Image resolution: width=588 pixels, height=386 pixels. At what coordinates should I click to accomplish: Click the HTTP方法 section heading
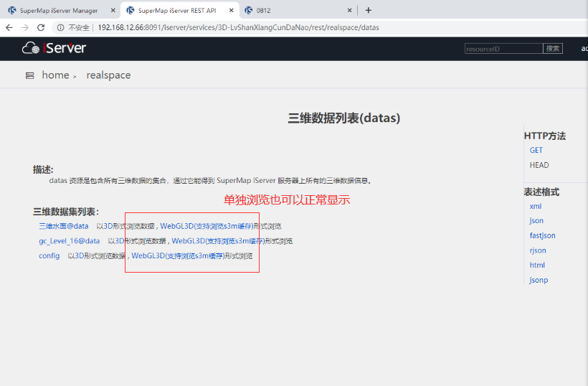(545, 136)
